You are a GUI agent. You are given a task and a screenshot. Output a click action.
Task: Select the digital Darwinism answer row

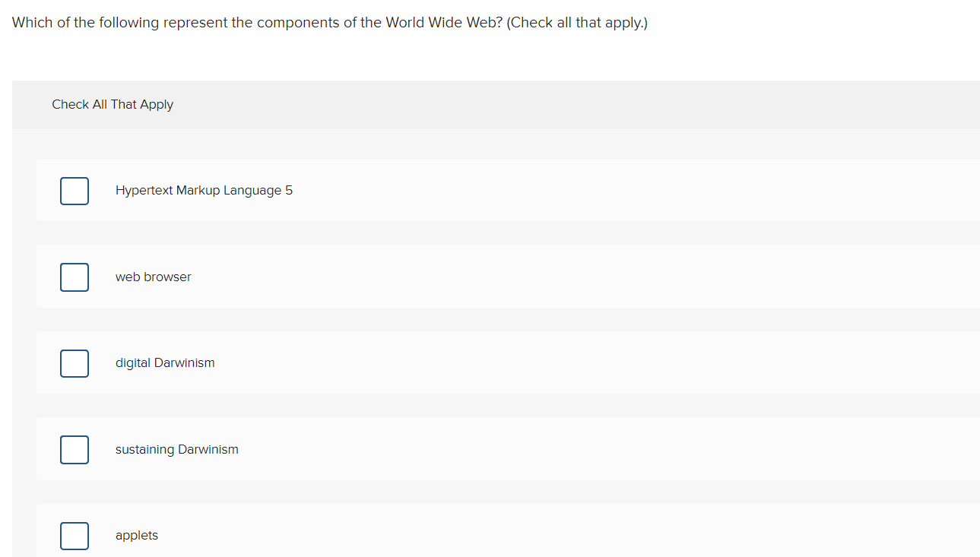456,362
